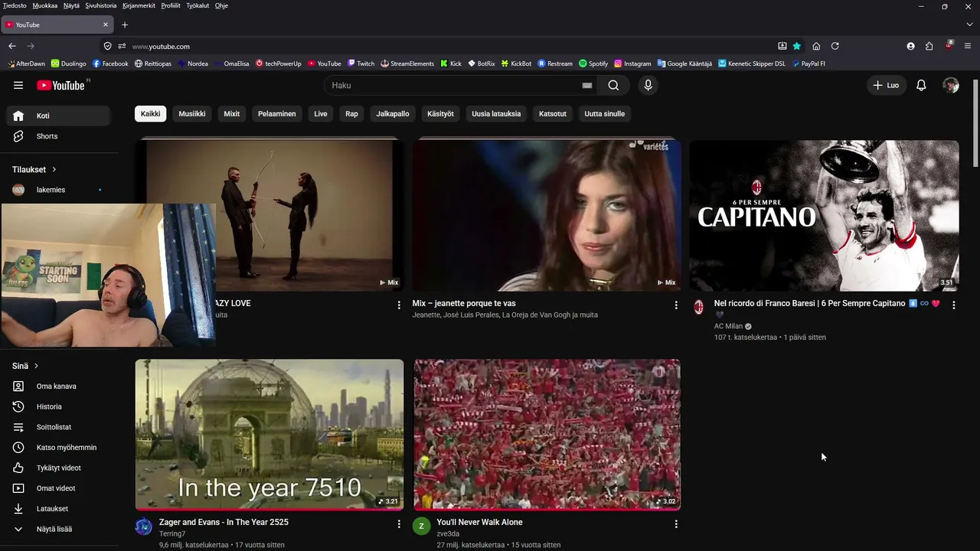Click the search magnifier button
The height and width of the screenshot is (551, 980).
click(x=613, y=85)
